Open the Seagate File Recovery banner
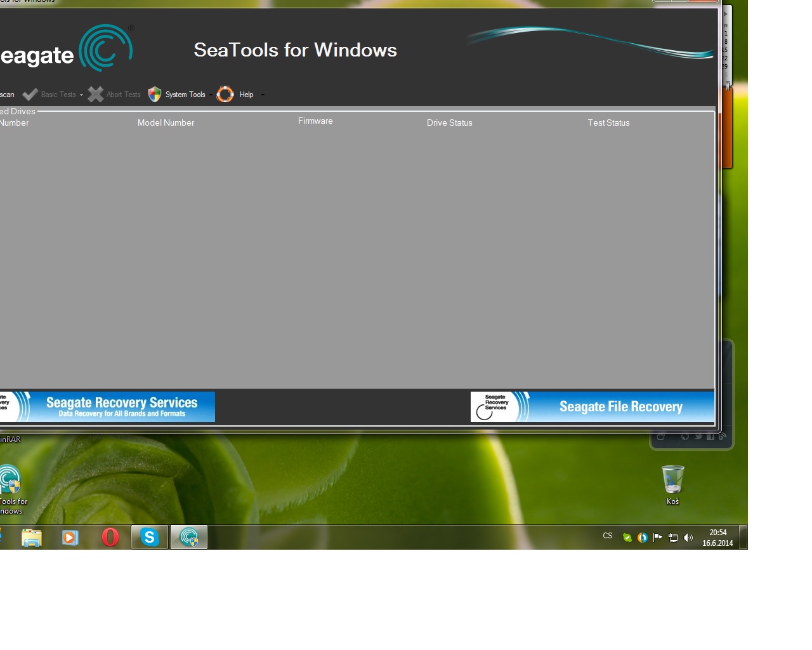812x650 pixels. tap(593, 407)
